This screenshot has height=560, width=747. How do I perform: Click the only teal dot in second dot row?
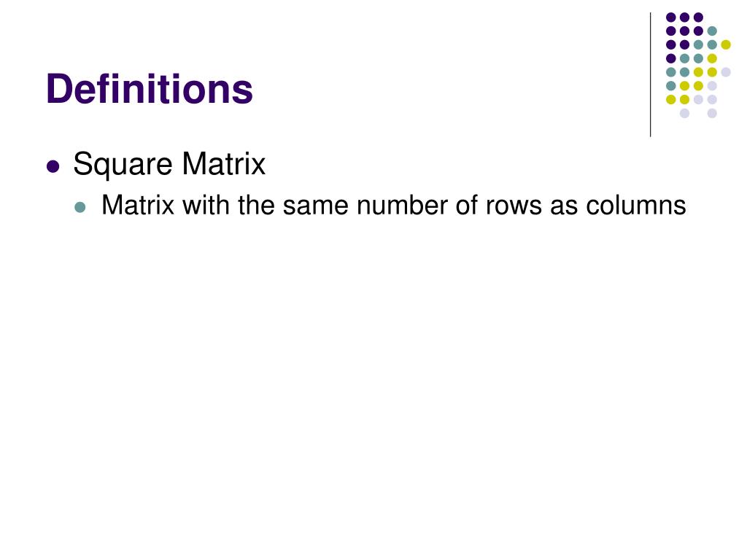tap(712, 31)
